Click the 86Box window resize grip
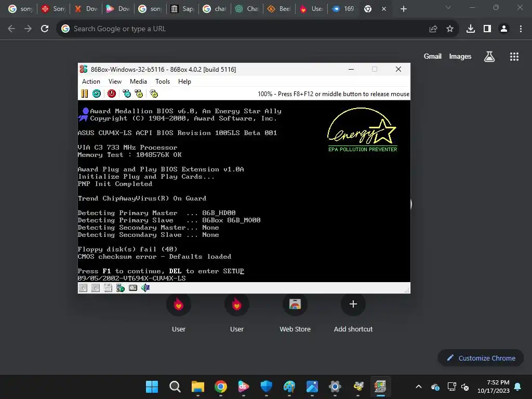Image resolution: width=532 pixels, height=399 pixels. click(407, 290)
